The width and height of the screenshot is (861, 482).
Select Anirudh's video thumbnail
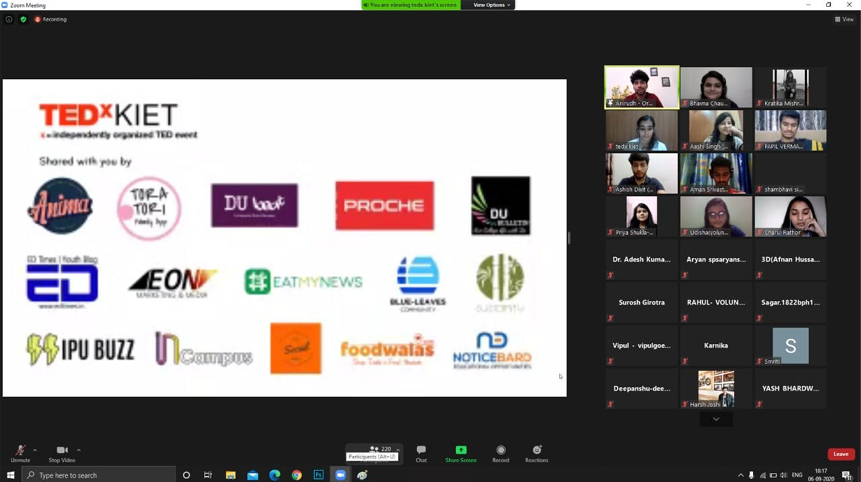coord(642,87)
